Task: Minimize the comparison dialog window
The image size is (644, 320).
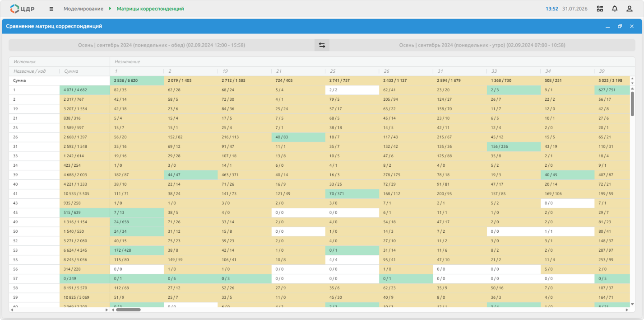Action: click(x=608, y=26)
